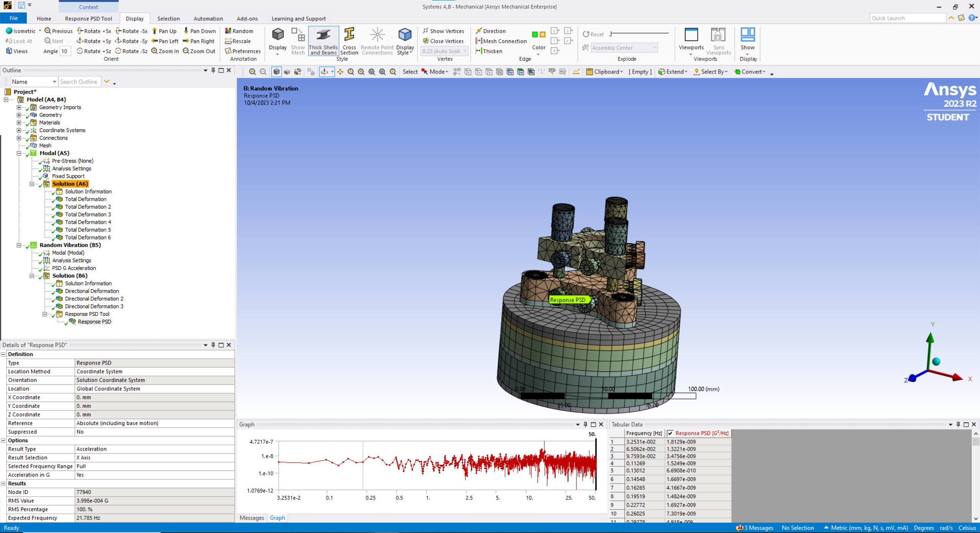This screenshot has width=980, height=533.
Task: Click the Display ribbon tab
Action: [x=134, y=18]
